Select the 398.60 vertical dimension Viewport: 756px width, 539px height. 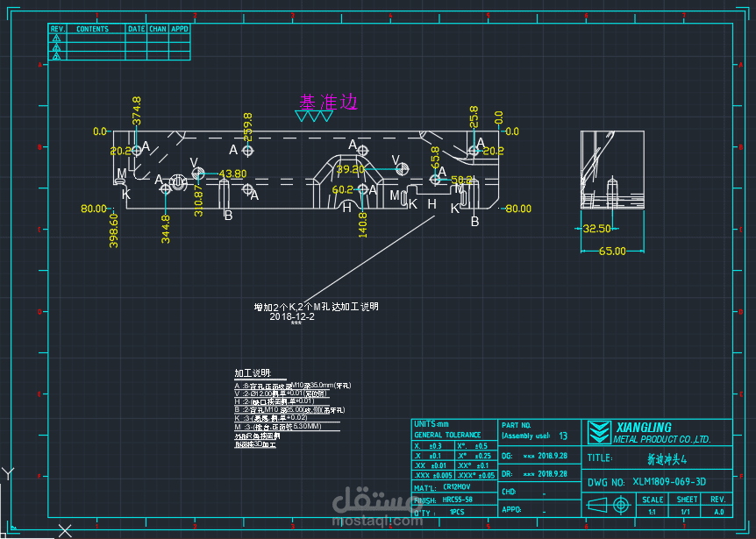114,230
